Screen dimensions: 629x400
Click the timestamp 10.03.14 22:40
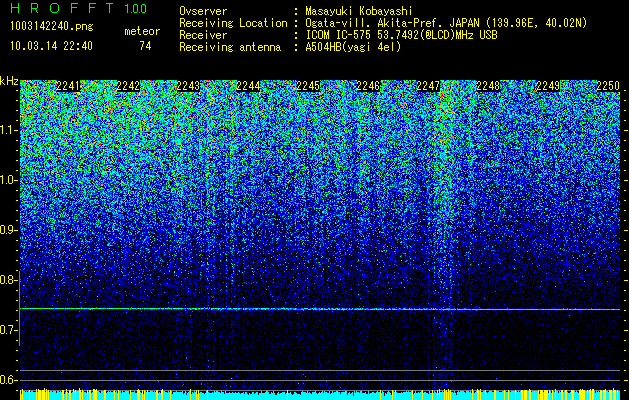pos(51,46)
